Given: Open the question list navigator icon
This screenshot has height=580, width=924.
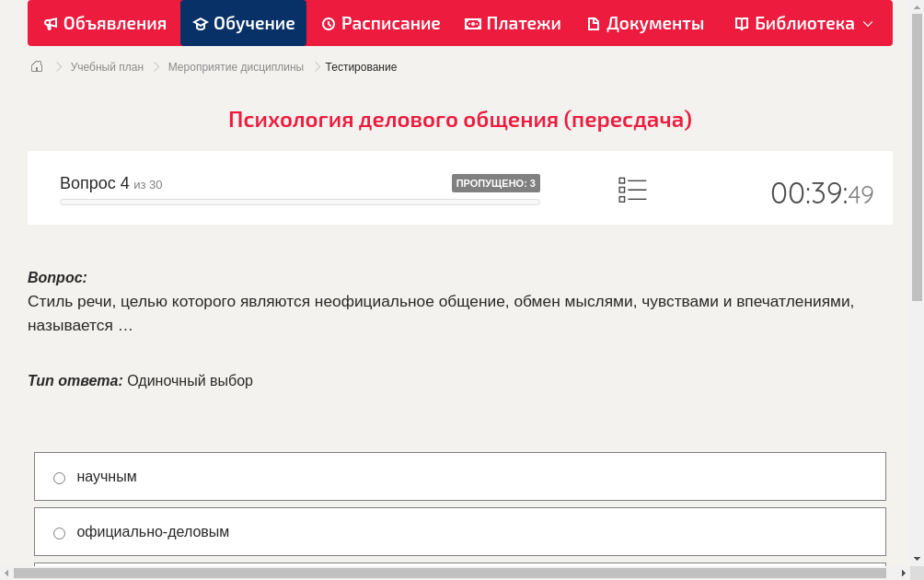Looking at the screenshot, I should pyautogui.click(x=632, y=189).
